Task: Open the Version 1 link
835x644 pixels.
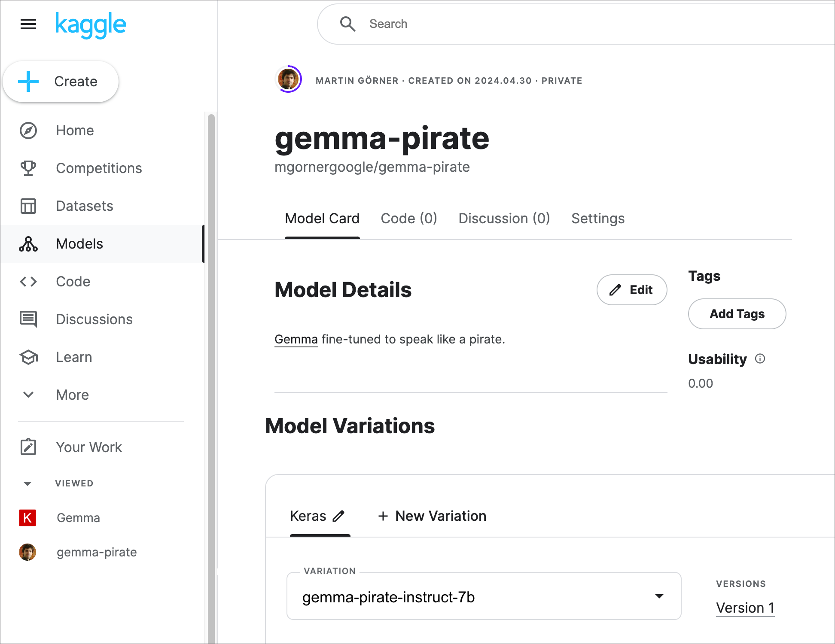Action: pos(745,608)
